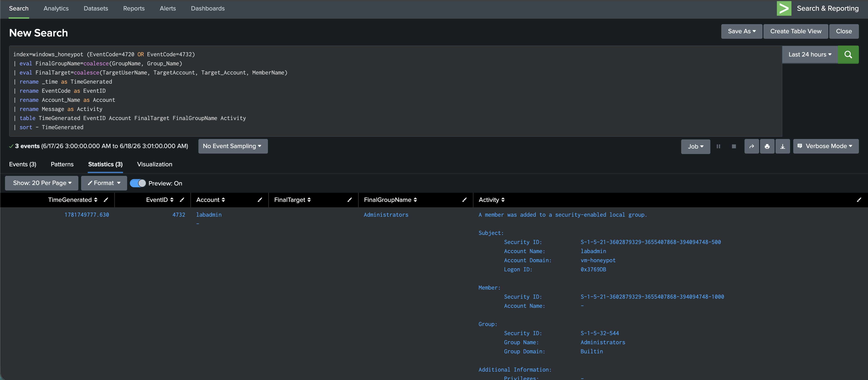Click the 0x3769DB Logon ID value
868x380 pixels.
click(593, 270)
